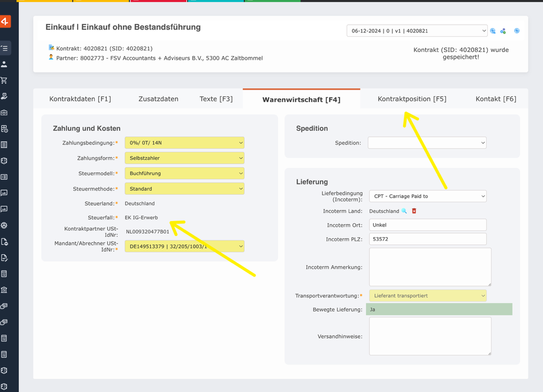
Task: Click the Versandhinweise text area
Action: tap(430, 336)
